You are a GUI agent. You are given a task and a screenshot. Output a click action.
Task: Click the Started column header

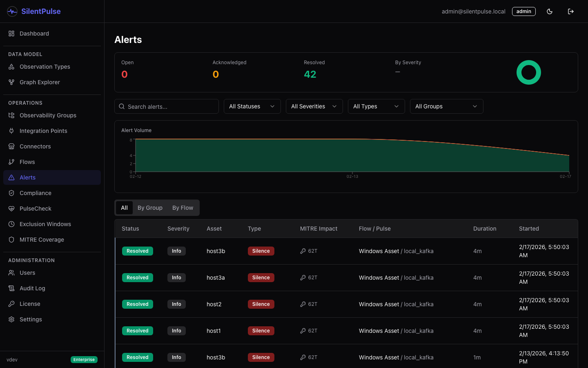click(x=529, y=229)
